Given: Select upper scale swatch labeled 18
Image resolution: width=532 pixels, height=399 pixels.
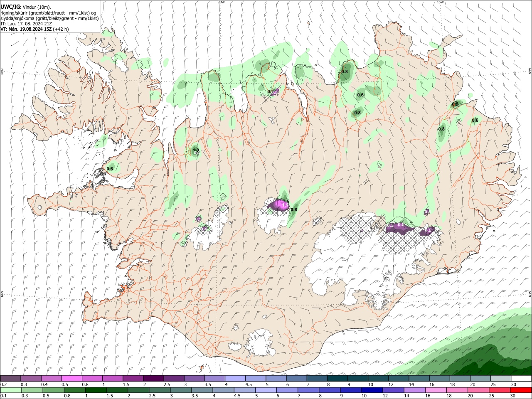Looking at the screenshot, I should tap(459, 379).
